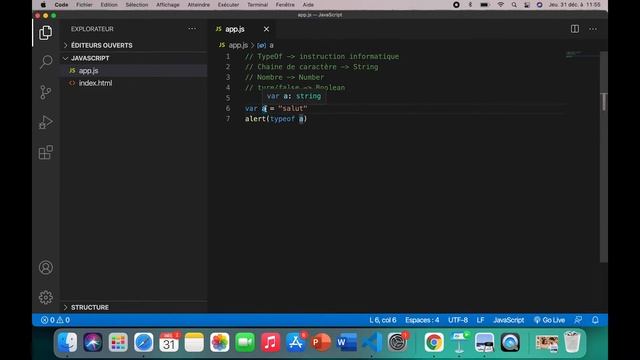Open the Music app from the Dock

(x=270, y=342)
